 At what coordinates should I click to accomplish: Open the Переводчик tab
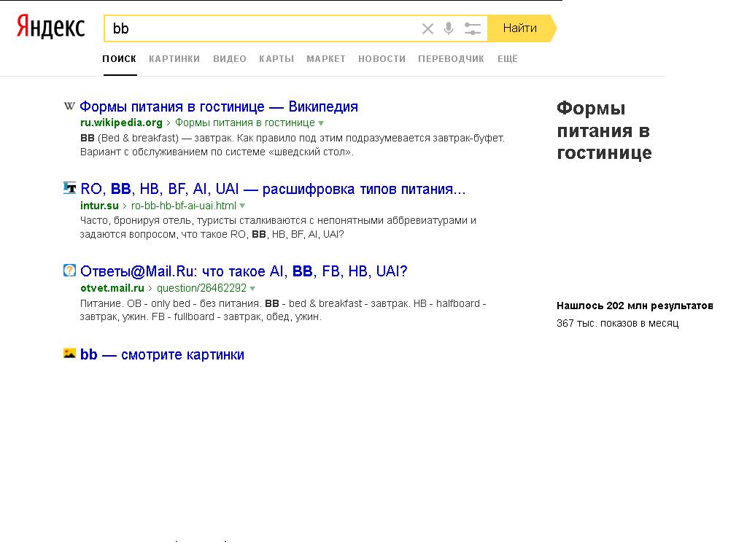pyautogui.click(x=451, y=58)
